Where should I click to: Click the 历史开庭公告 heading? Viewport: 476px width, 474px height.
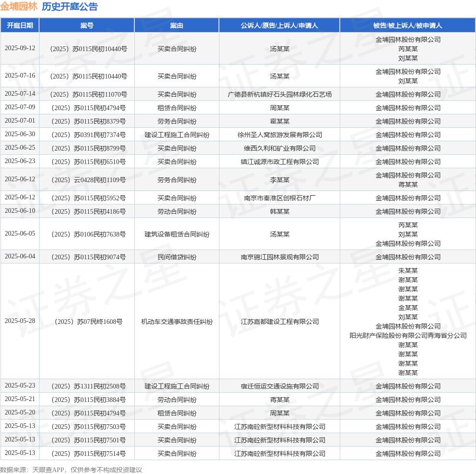(70, 7)
